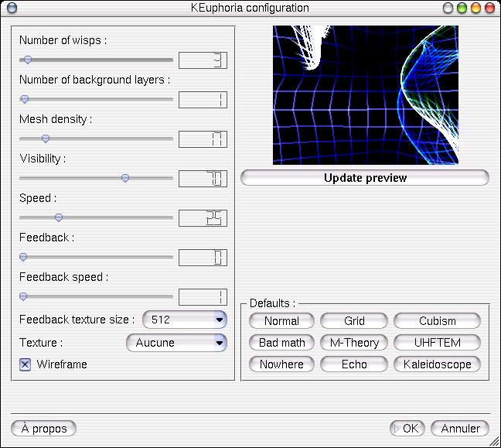Toggle the Wireframe checkbox
Image resolution: width=501 pixels, height=448 pixels.
click(x=26, y=364)
